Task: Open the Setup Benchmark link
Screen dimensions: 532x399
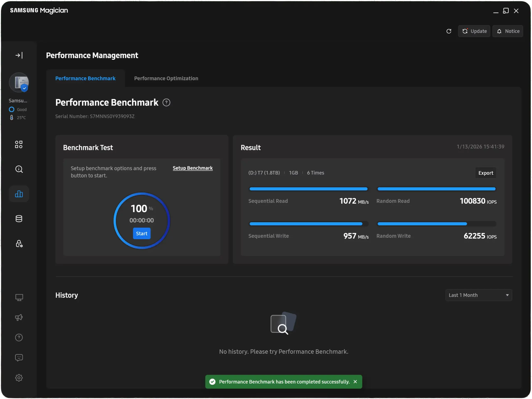Action: [193, 168]
